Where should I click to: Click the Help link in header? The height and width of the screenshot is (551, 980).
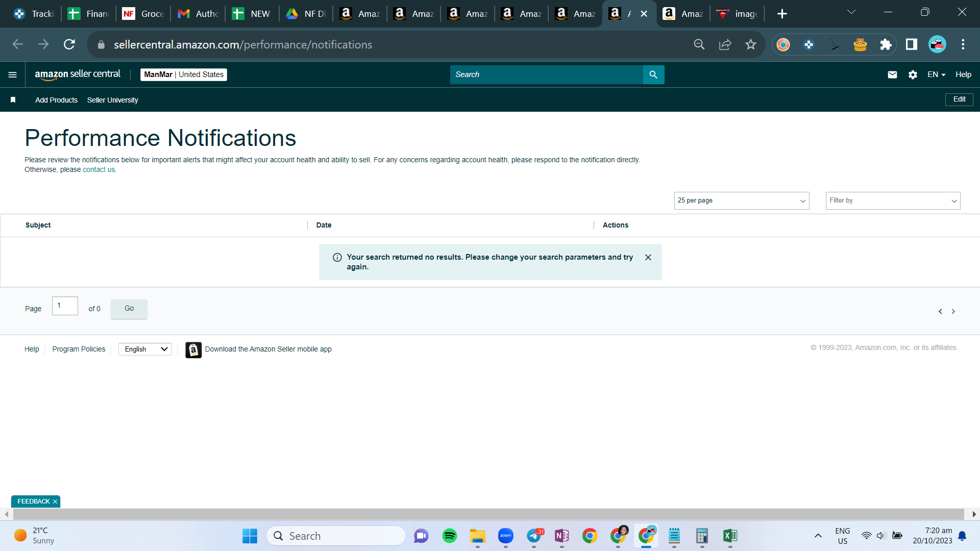pyautogui.click(x=963, y=74)
